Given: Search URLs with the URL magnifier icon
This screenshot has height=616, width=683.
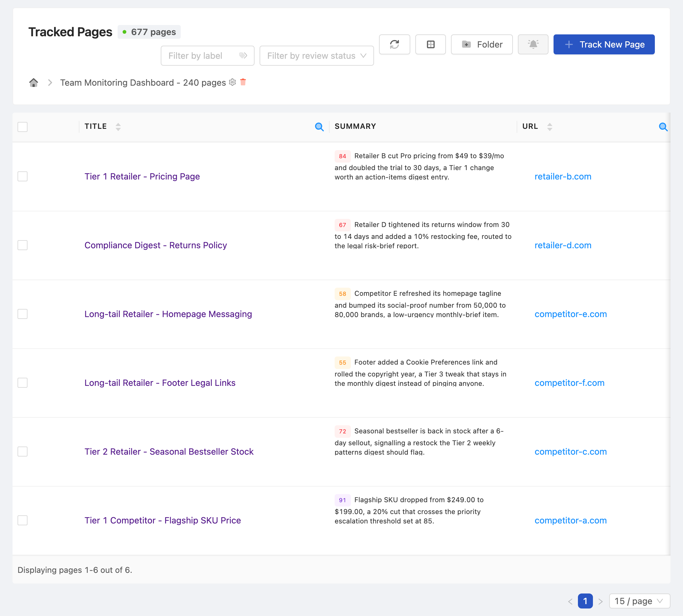Looking at the screenshot, I should tap(663, 127).
